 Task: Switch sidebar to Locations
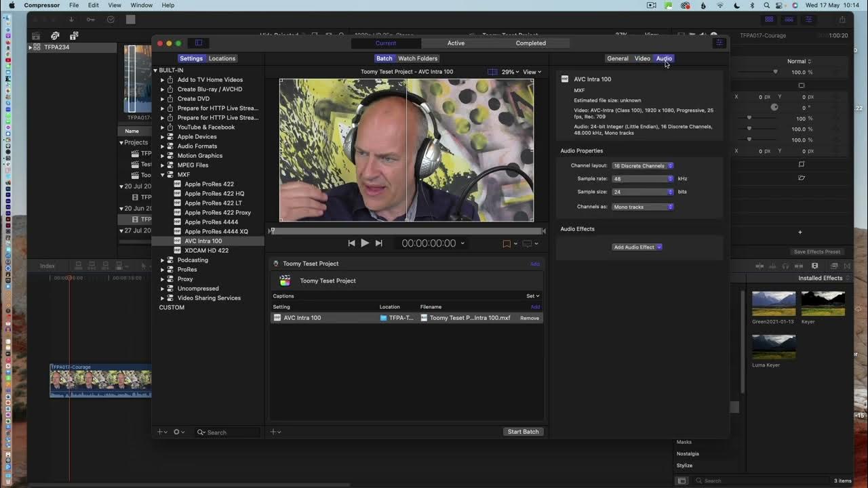pos(222,58)
